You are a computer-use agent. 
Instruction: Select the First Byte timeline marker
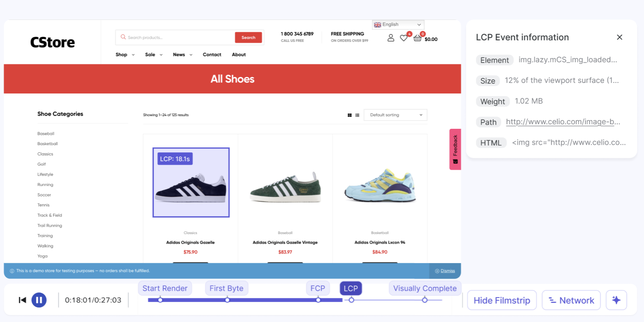[227, 288]
